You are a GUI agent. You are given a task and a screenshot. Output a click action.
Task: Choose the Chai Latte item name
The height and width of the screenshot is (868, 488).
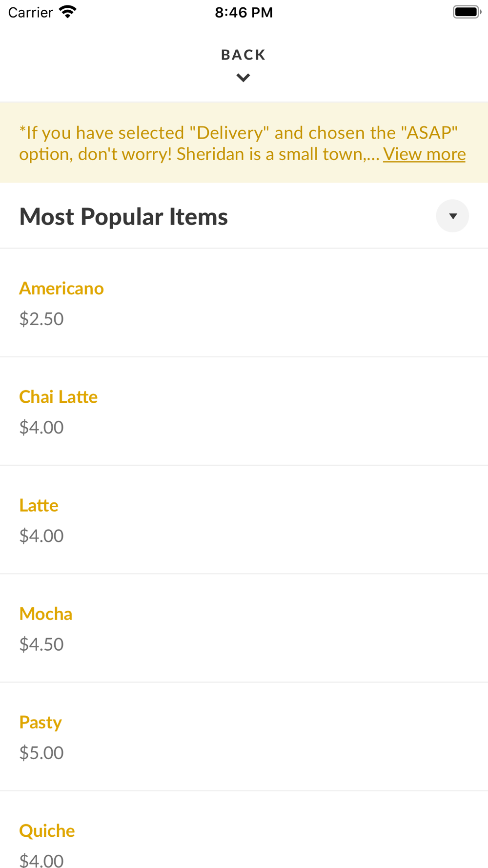click(58, 397)
